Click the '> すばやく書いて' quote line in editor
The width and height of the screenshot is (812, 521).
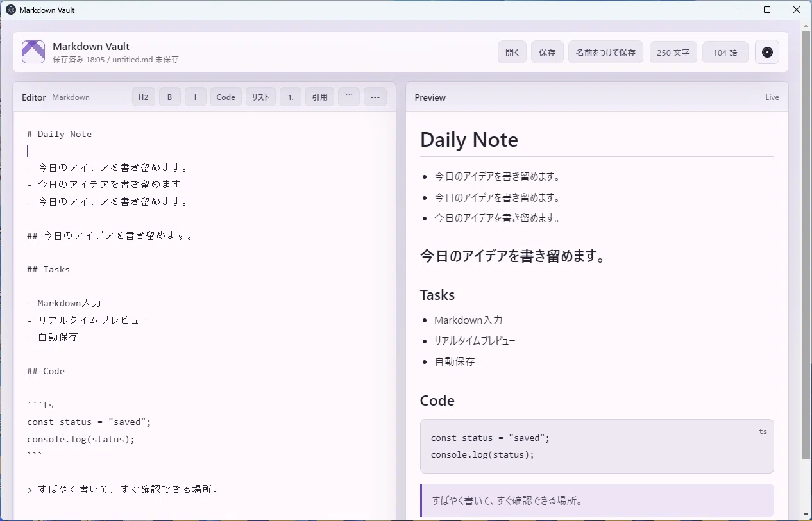tap(124, 490)
